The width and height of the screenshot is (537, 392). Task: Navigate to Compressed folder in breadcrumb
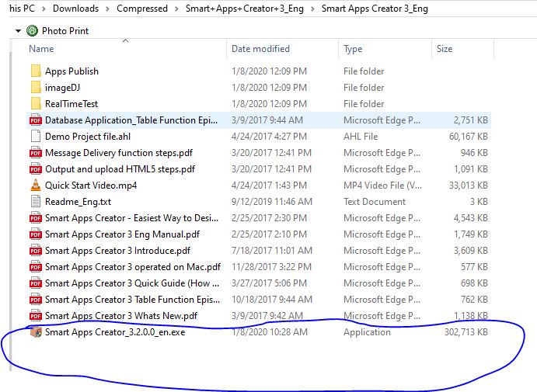(x=142, y=9)
